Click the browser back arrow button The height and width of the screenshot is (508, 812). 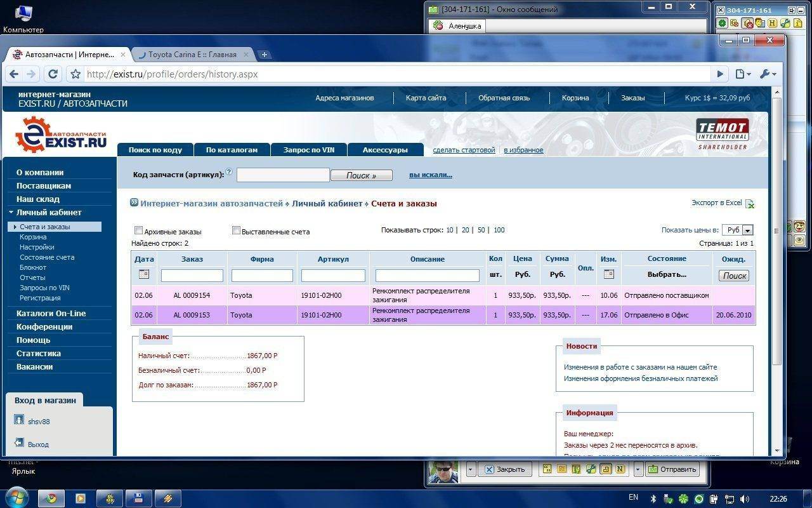(x=13, y=74)
